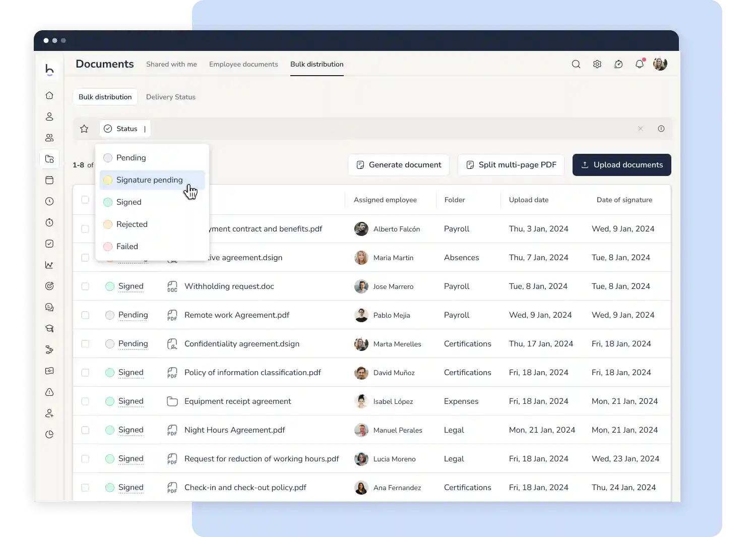This screenshot has width=756, height=537.
Task: Tick checkbox for Equipment receipt agreement row
Action: [85, 401]
